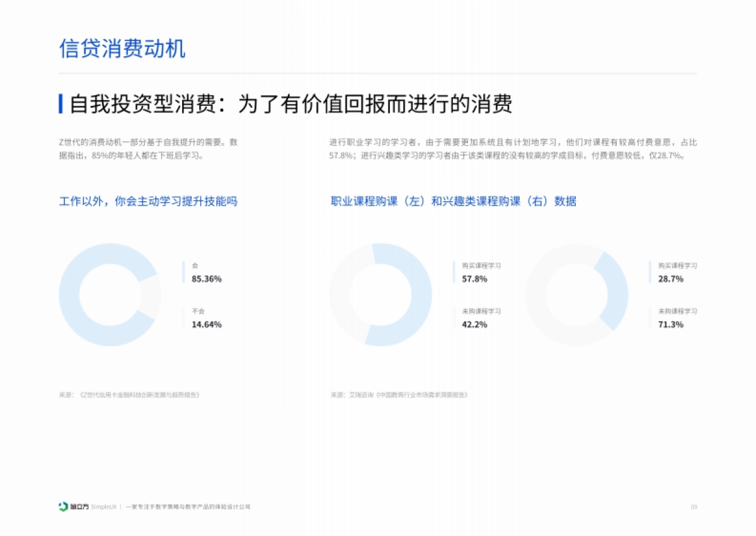Click the rightmost donut chart for 兴趣类课程

coord(580,293)
